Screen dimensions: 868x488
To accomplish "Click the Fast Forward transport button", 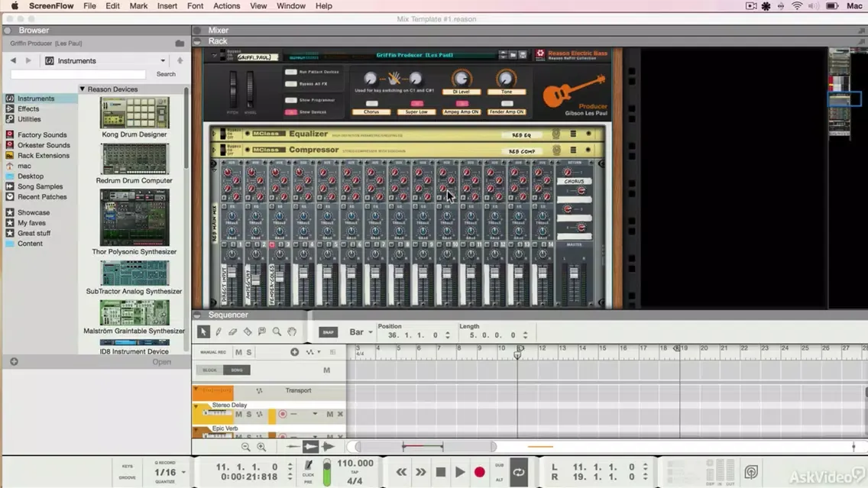I will pos(421,472).
